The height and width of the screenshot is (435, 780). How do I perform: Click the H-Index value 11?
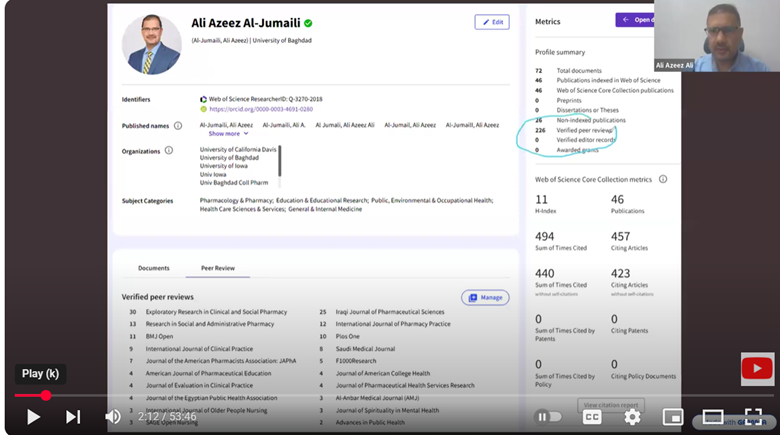point(541,200)
